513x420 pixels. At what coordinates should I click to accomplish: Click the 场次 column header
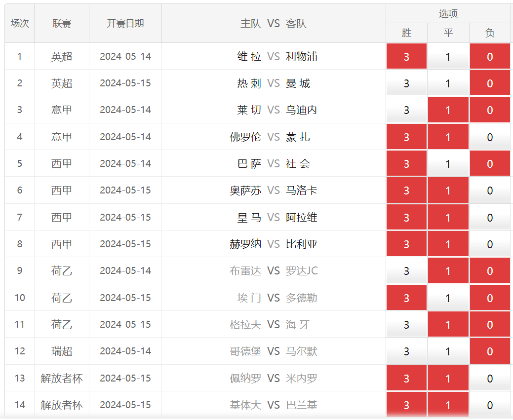[20, 23]
